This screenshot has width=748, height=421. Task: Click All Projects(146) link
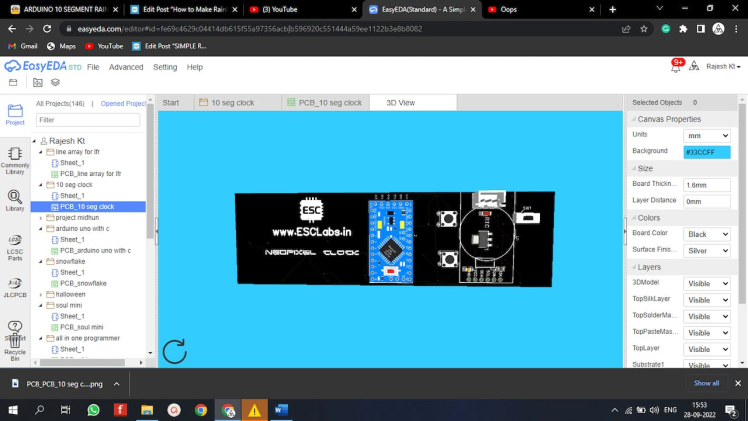click(x=60, y=103)
